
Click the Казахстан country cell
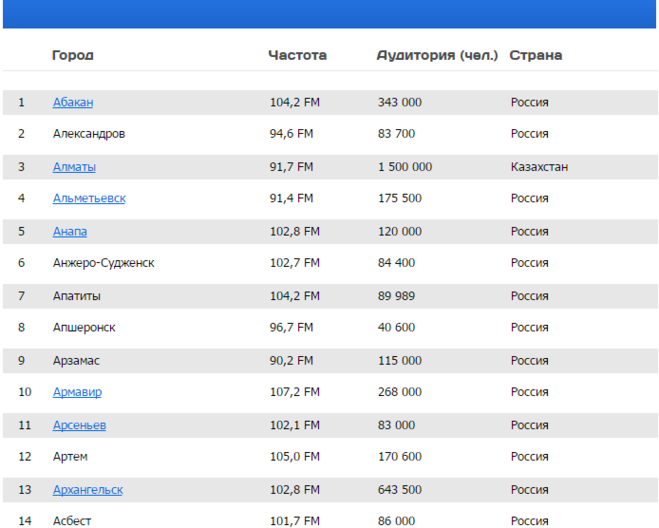pyautogui.click(x=539, y=167)
